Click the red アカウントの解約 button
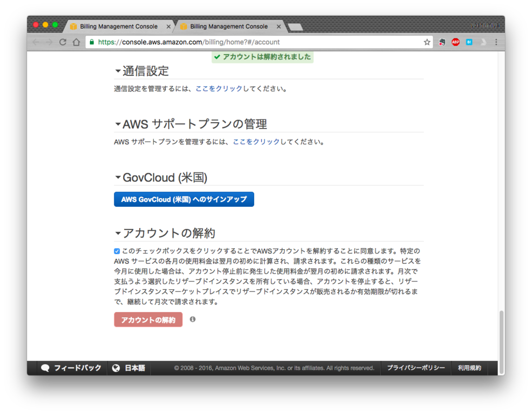Screen dimensions: 532x414 pyautogui.click(x=148, y=319)
